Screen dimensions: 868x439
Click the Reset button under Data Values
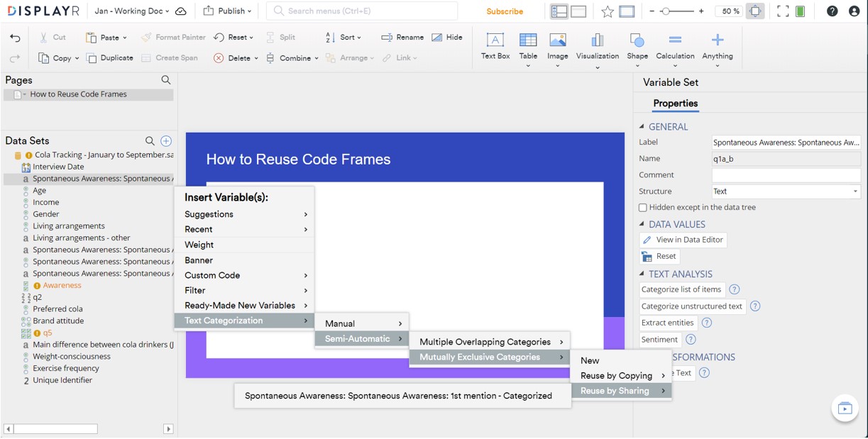pos(659,256)
